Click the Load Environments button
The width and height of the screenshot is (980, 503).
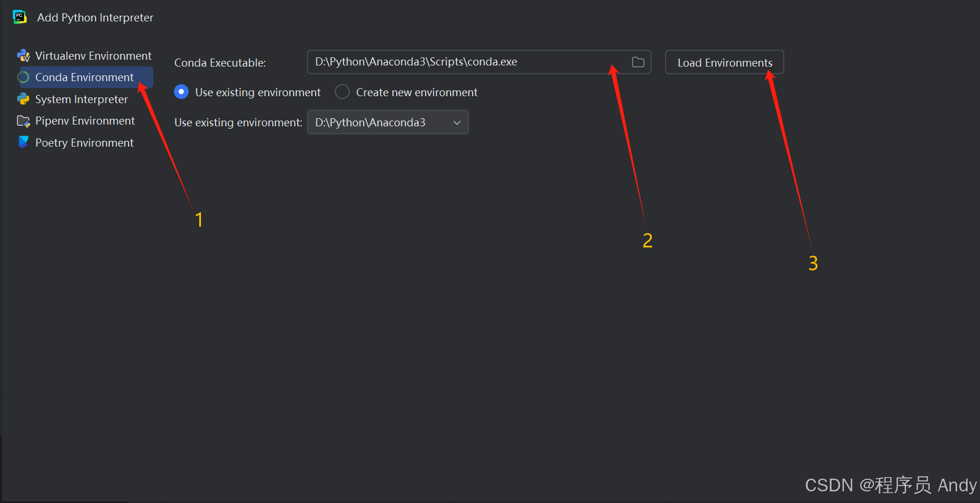[x=725, y=62]
